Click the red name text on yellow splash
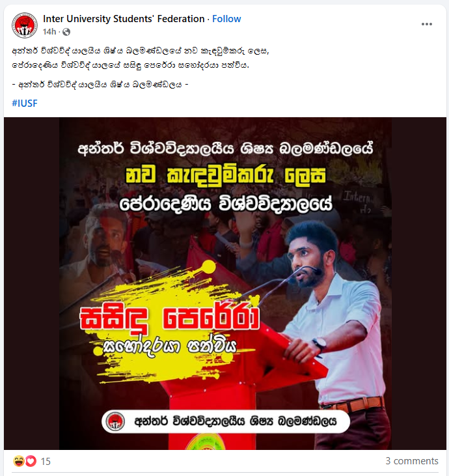This screenshot has width=449, height=476. (170, 318)
